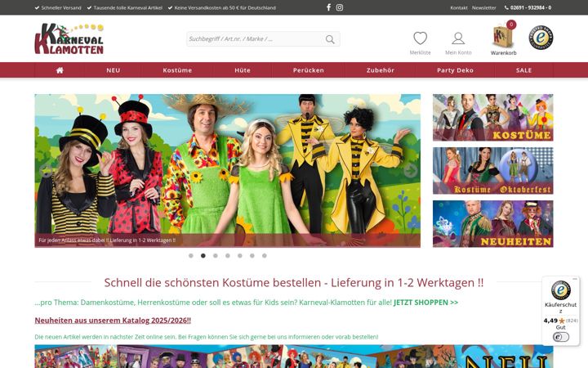The height and width of the screenshot is (368, 588).
Task: Open the Merkliste heart icon
Action: 420,38
